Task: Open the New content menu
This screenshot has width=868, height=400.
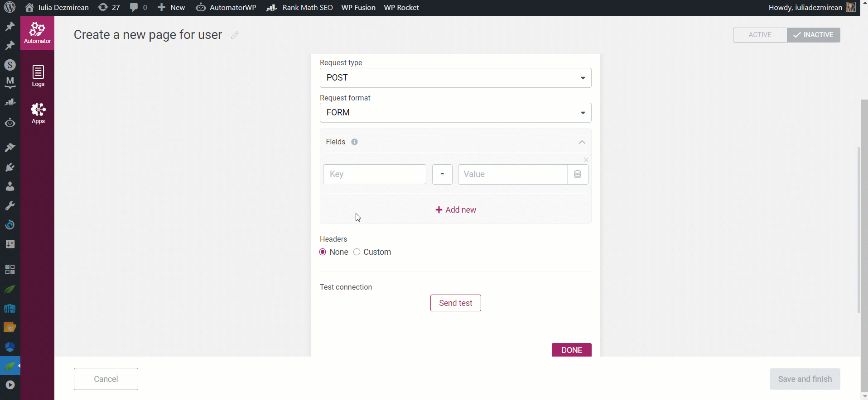Action: point(171,7)
